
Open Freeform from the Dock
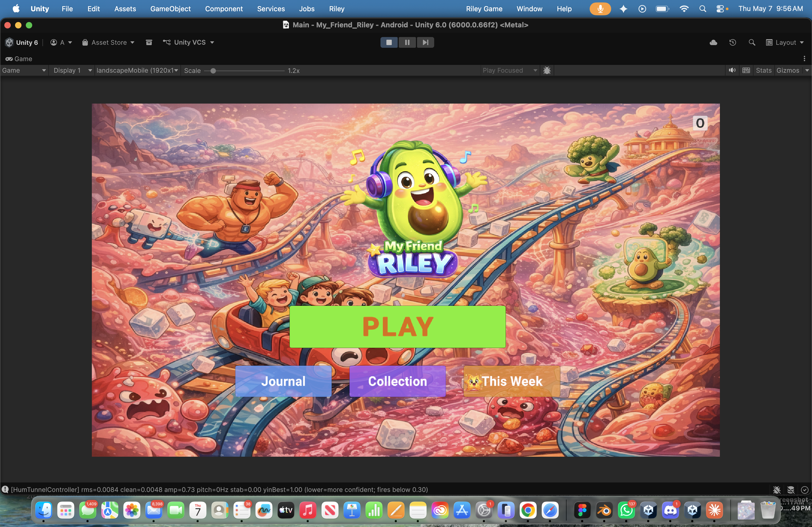[x=264, y=510]
